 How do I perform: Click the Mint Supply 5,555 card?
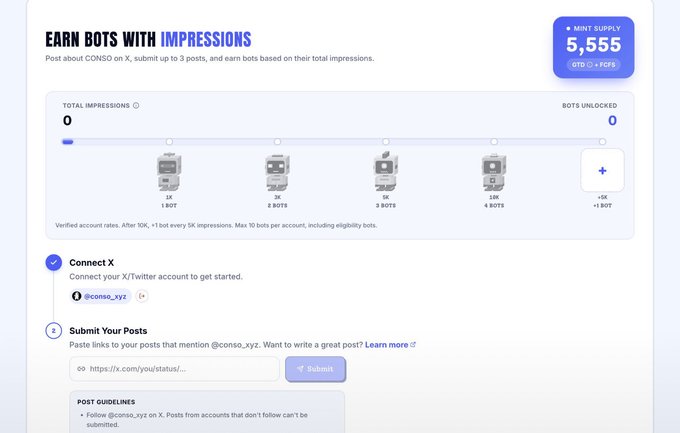(593, 47)
